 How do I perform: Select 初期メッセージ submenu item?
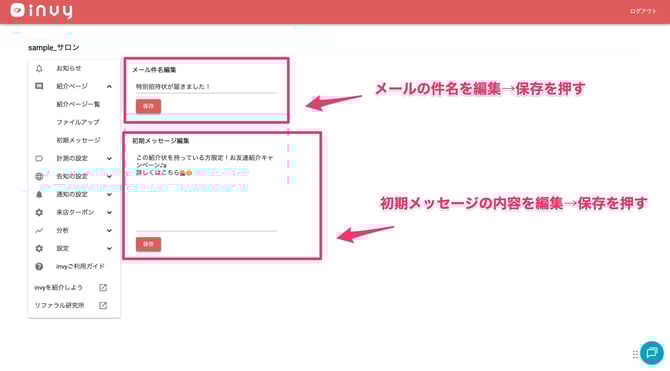(78, 140)
